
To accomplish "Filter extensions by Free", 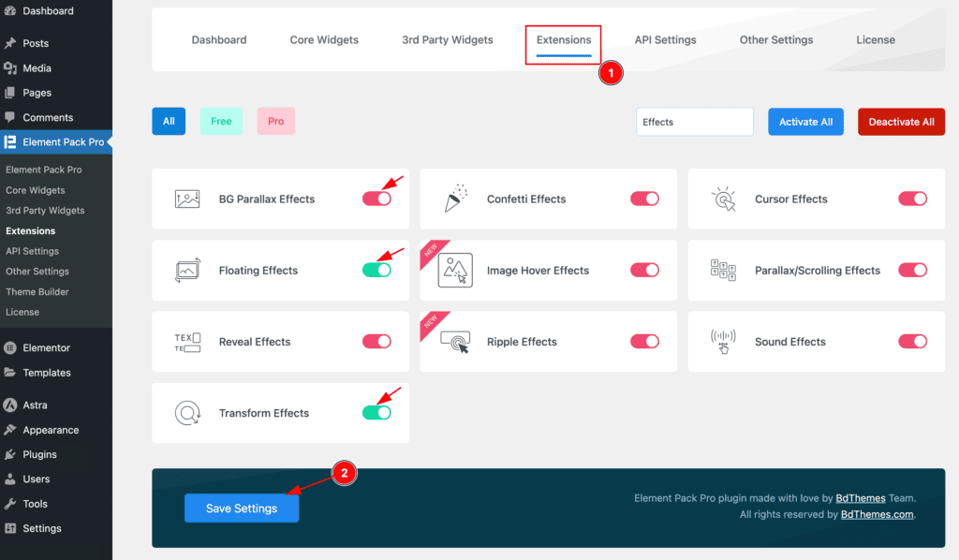I will (221, 121).
